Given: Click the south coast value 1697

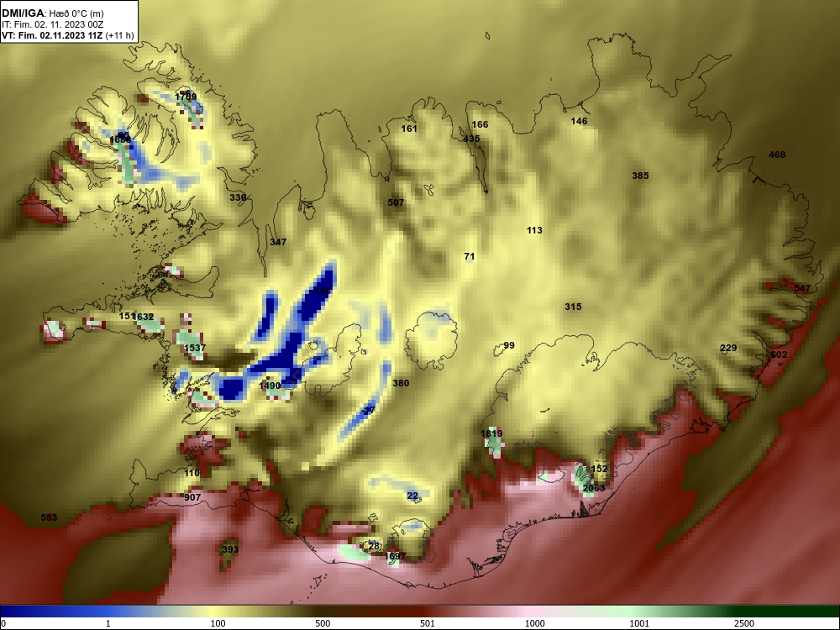Looking at the screenshot, I should [396, 557].
